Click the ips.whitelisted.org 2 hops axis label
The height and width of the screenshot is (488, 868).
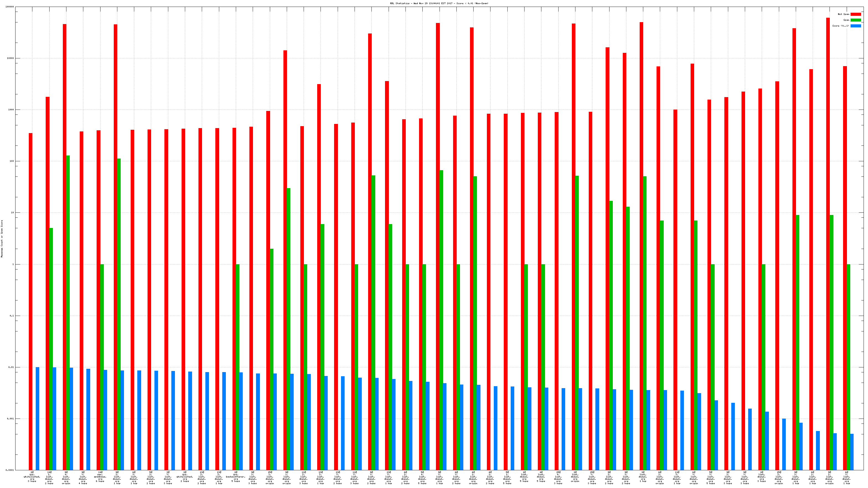tap(185, 477)
